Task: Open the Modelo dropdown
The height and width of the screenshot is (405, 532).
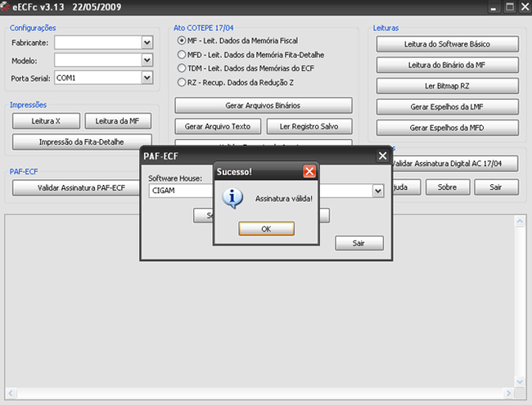Action: [147, 61]
